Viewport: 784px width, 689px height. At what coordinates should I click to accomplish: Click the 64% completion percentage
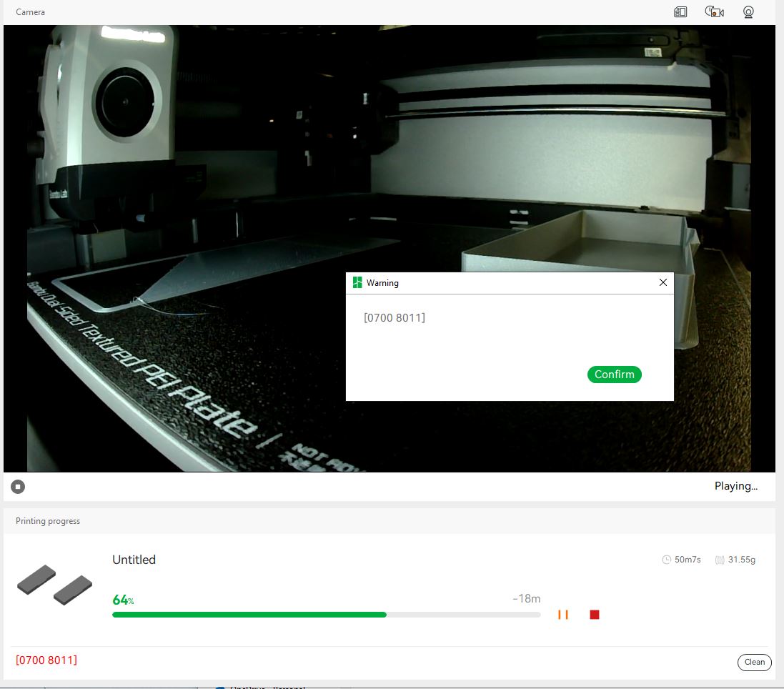121,600
